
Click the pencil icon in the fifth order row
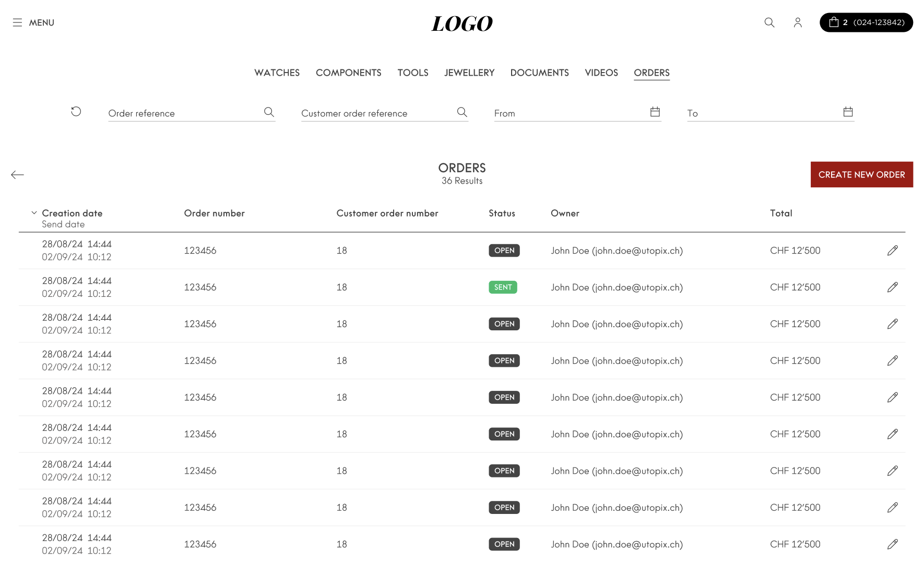point(893,397)
